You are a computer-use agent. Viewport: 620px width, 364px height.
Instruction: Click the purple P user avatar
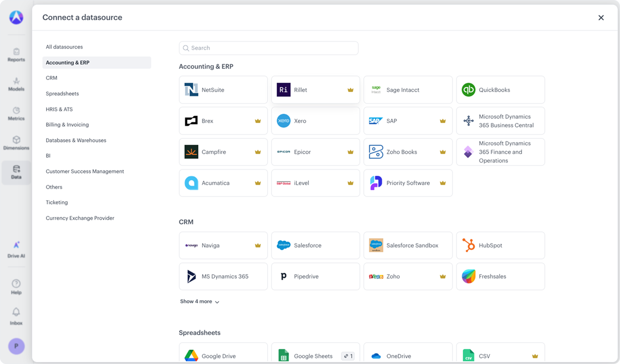(x=16, y=346)
